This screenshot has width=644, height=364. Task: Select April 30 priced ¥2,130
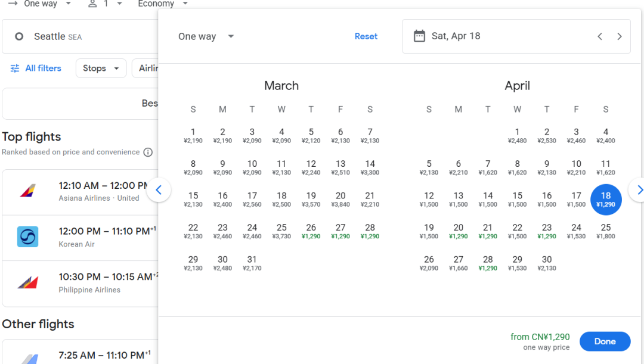(x=547, y=263)
